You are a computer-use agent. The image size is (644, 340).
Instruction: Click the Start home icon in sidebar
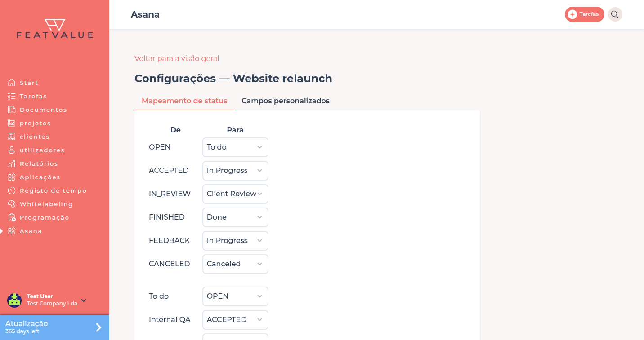[x=12, y=83]
